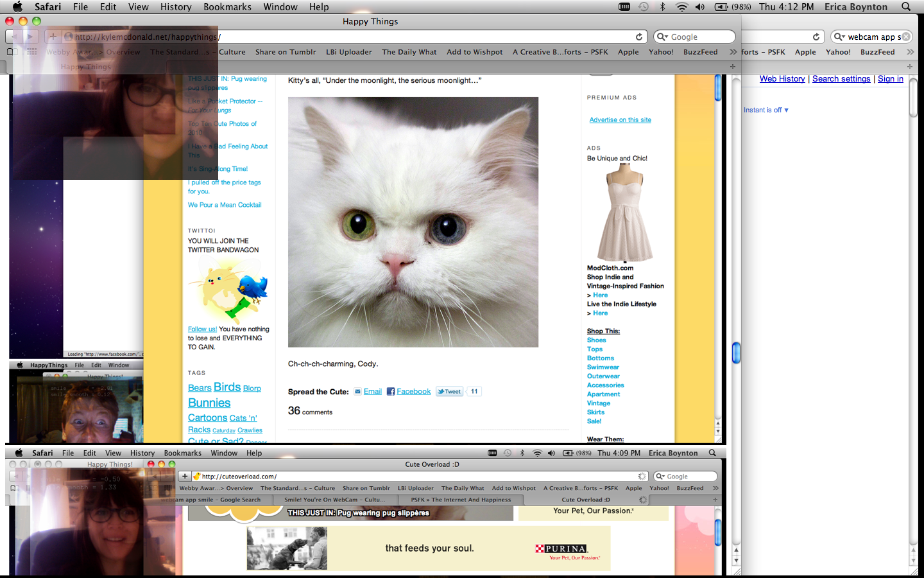Open the File menu in the top menu bar
This screenshot has width=924, height=578.
(80, 6)
